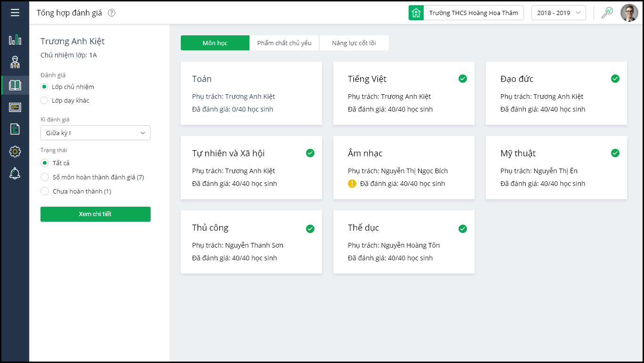
Task: Click the bar chart sidebar icon
Action: [15, 40]
